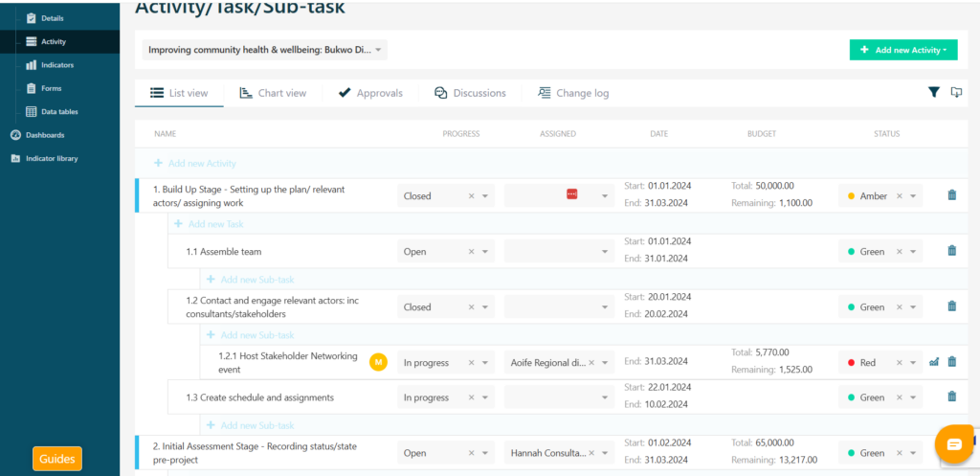Open chart icon for Host Stakeholder Networking event
The image size is (980, 476).
[x=935, y=363]
